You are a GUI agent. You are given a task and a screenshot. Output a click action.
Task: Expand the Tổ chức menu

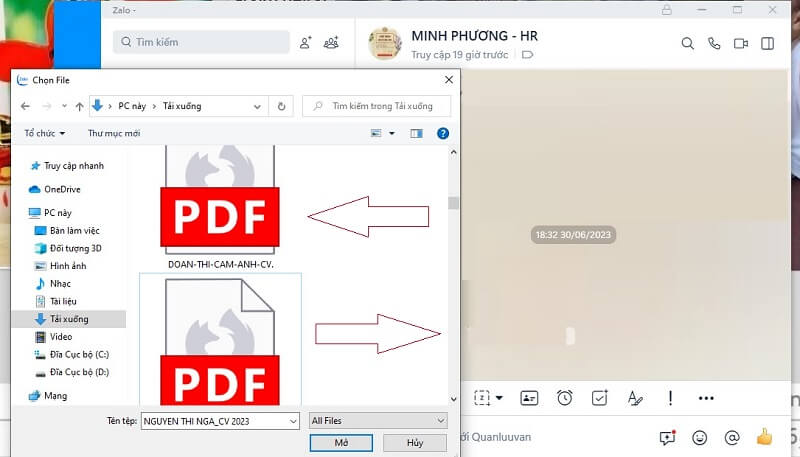pos(44,133)
